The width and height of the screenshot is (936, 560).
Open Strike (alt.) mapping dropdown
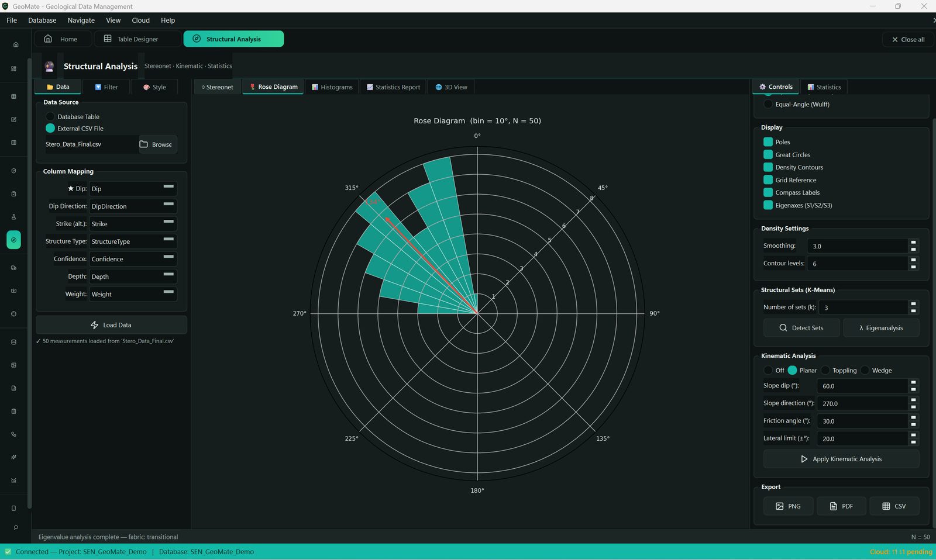pos(133,224)
